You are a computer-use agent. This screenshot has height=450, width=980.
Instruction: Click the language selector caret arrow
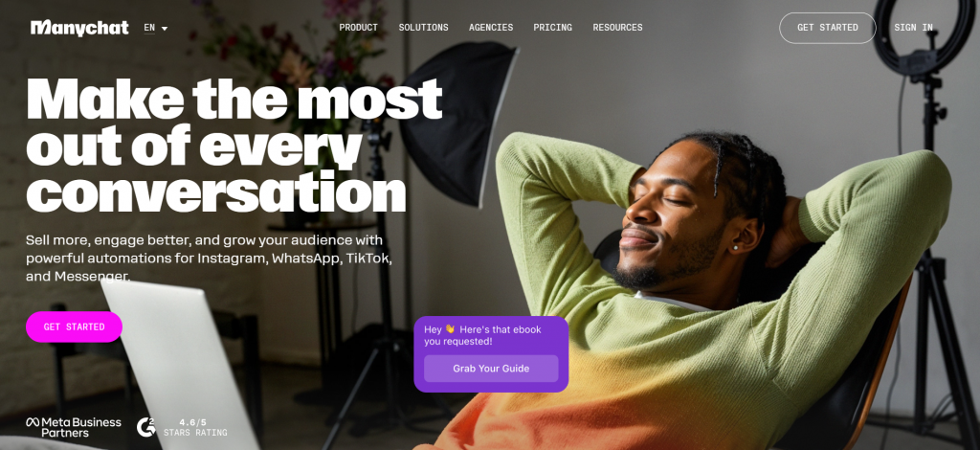point(165,29)
